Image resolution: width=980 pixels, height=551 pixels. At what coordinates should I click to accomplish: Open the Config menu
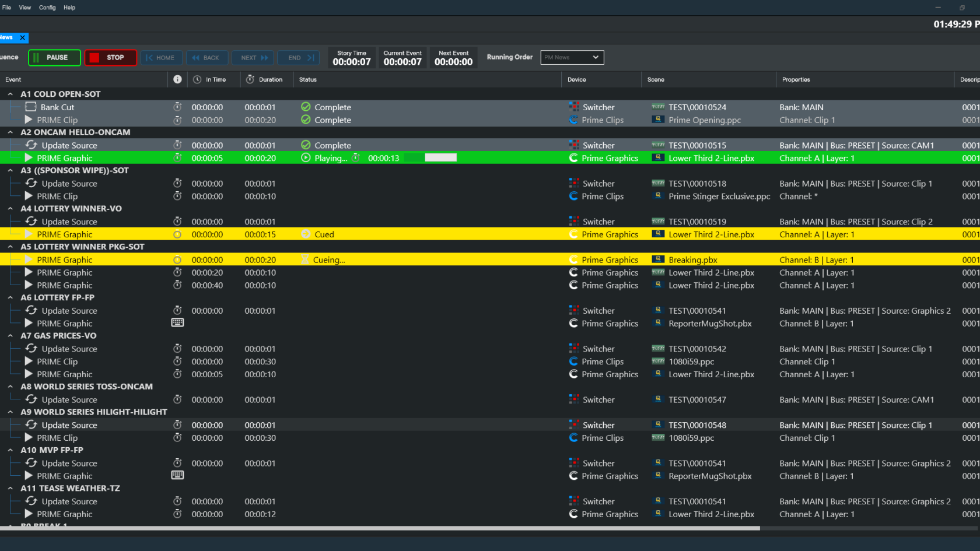pyautogui.click(x=47, y=8)
